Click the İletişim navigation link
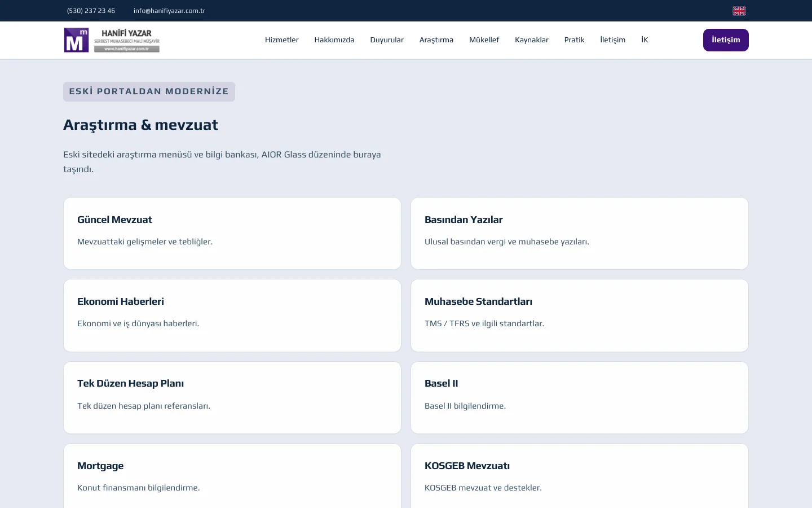Screen dimensions: 812x508 [x=613, y=40]
